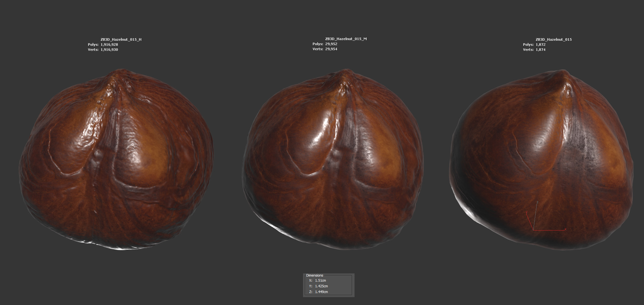Viewport: 644px width, 305px height.
Task: Click the ZB3D_Hazelnut_015 low-poly name label
Action: click(553, 39)
